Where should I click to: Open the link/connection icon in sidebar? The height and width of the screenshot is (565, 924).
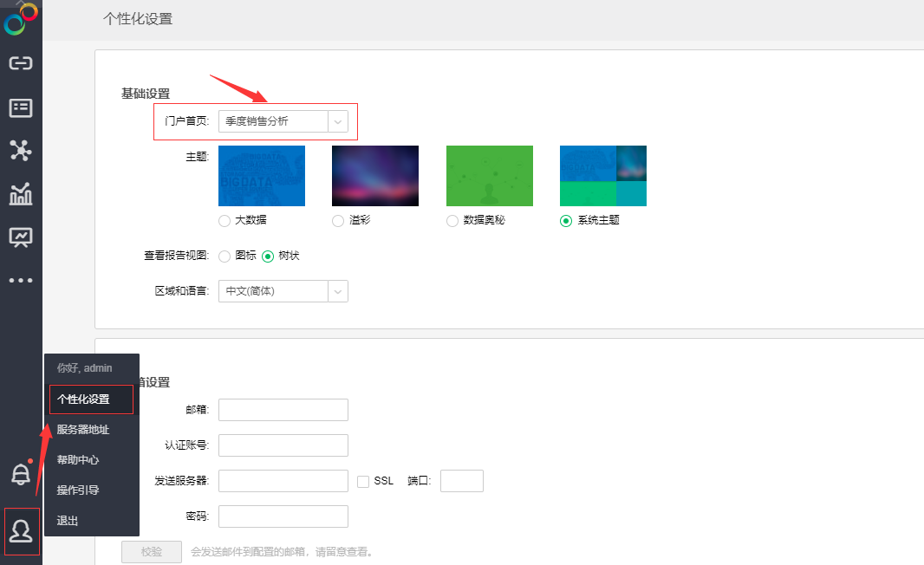click(x=21, y=63)
